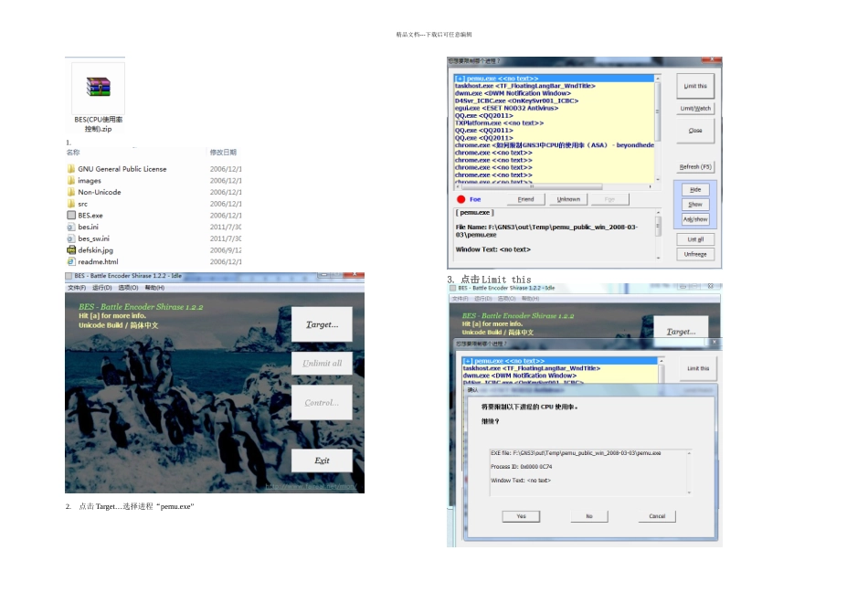This screenshot has height=614, width=868.
Task: Click the Unlimit all button
Action: click(x=322, y=364)
